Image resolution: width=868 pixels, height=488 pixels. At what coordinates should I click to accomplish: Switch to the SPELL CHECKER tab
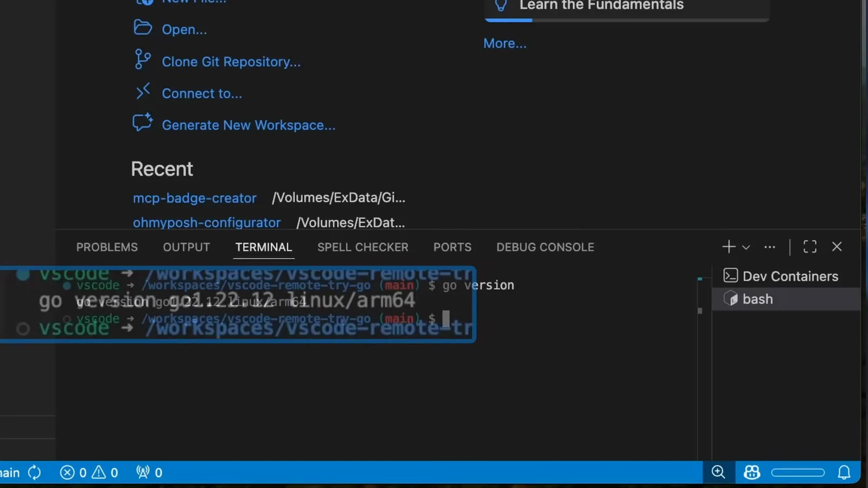(x=363, y=247)
